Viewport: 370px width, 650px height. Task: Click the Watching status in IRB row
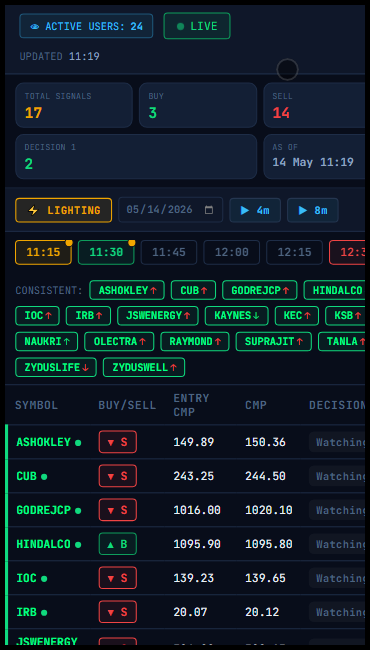pyautogui.click(x=337, y=612)
